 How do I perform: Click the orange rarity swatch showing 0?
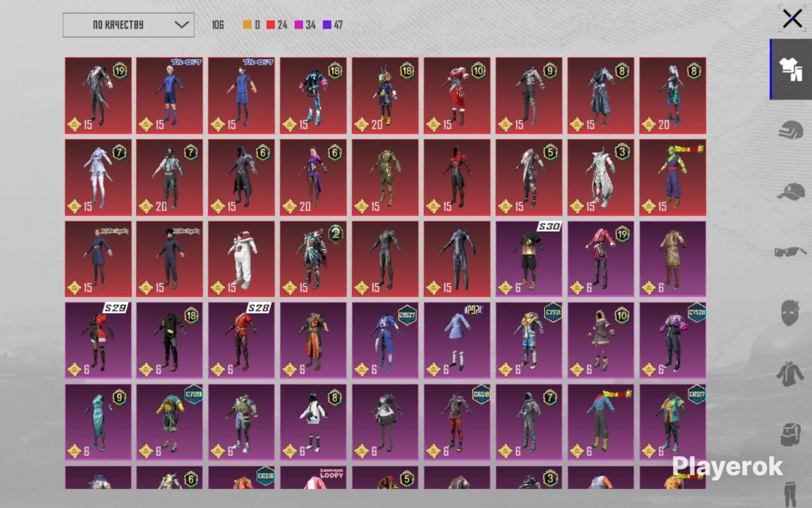(x=247, y=25)
